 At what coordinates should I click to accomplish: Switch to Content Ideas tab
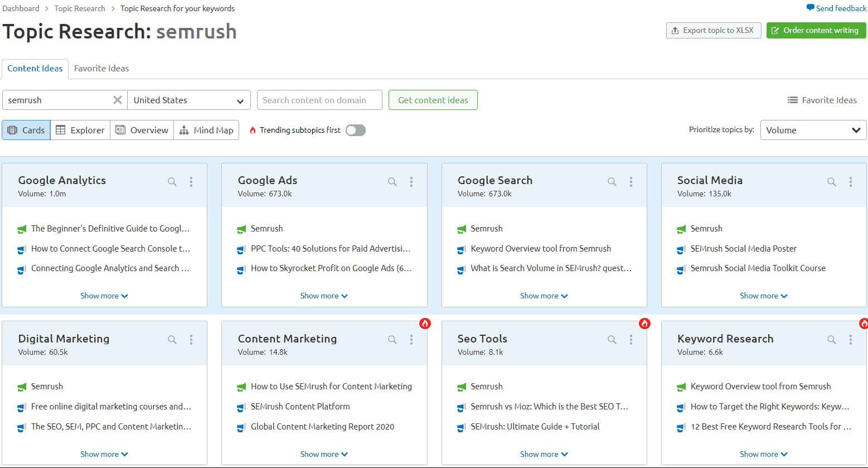pyautogui.click(x=35, y=68)
